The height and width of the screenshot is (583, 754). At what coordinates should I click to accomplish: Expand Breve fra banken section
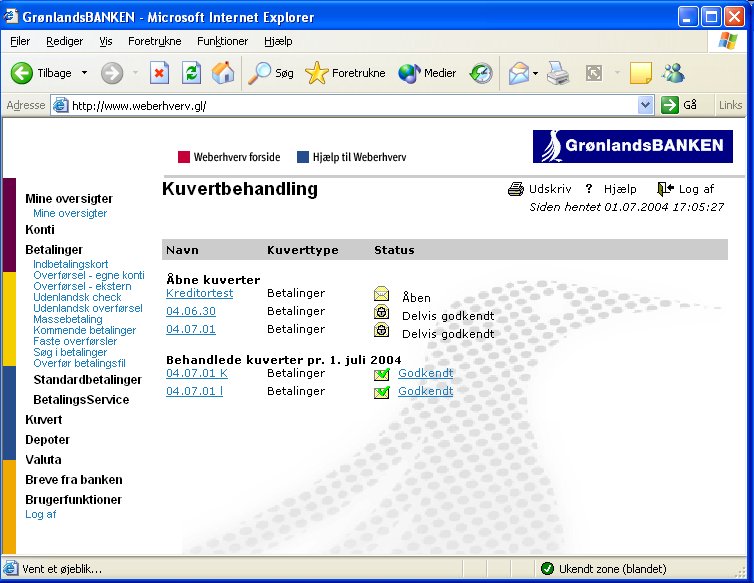coord(74,480)
